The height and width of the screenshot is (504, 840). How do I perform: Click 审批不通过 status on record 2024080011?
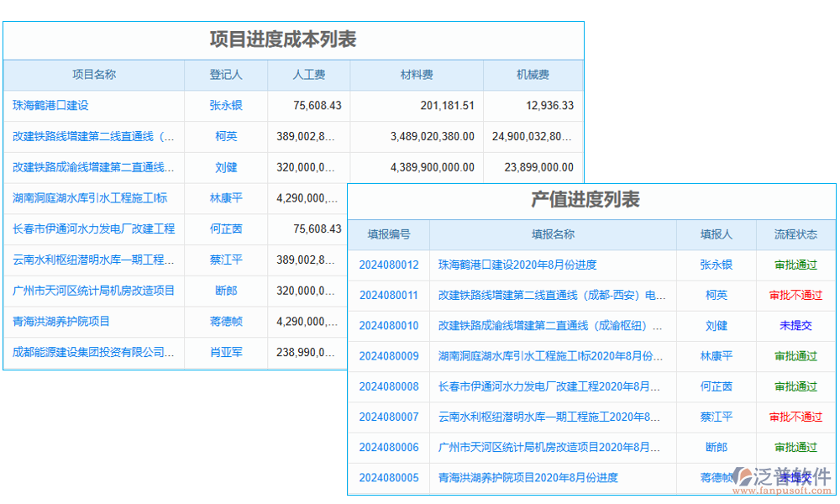(x=795, y=295)
